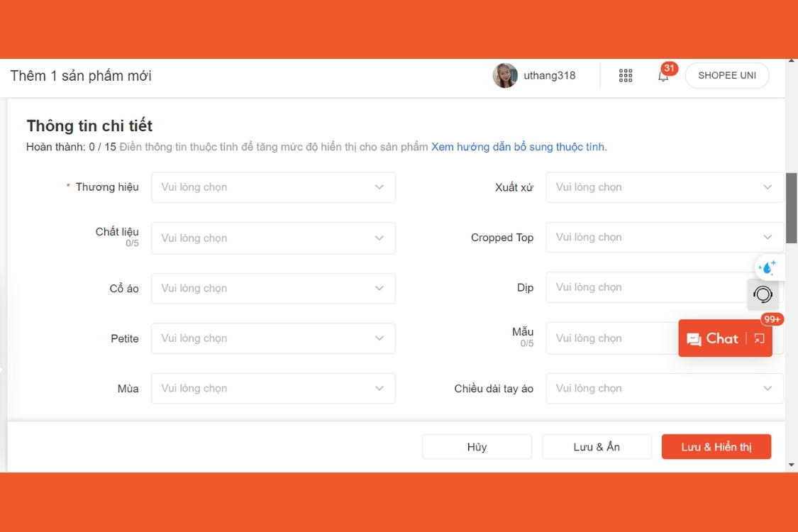Open the Petite dropdown
798x532 pixels.
point(273,338)
